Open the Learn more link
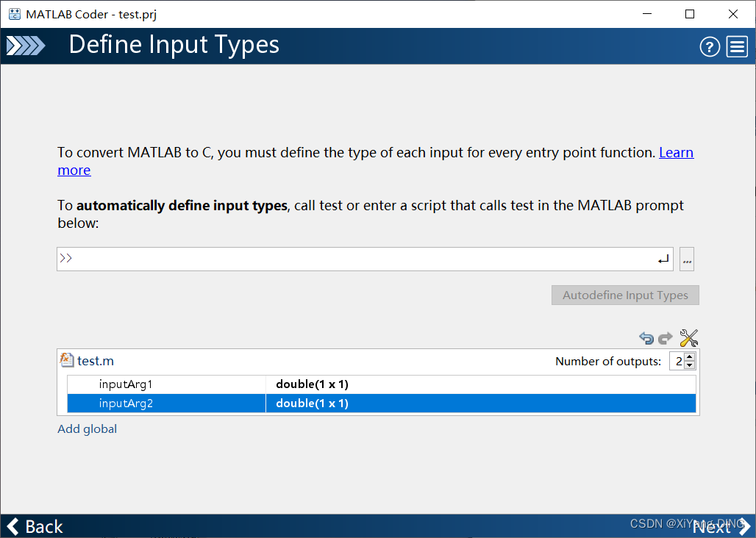 676,152
